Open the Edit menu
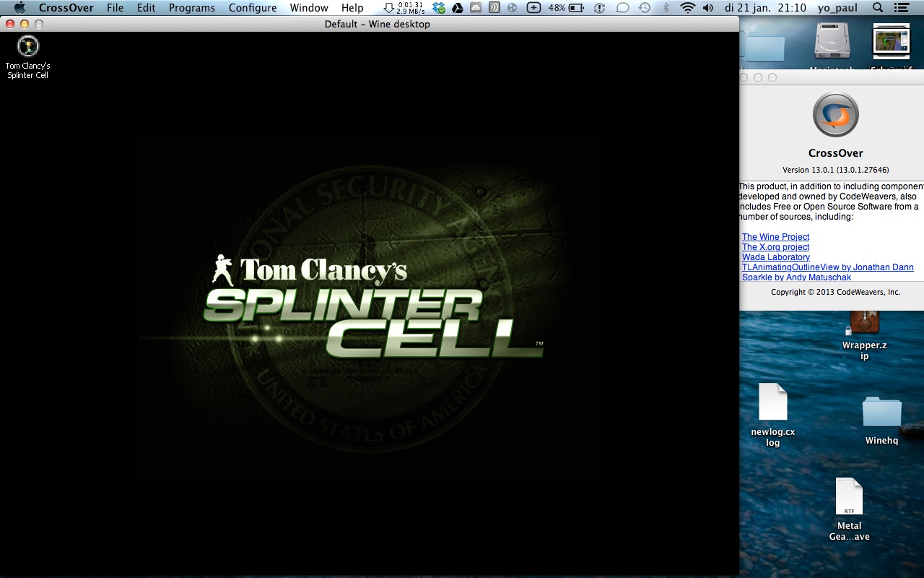 [146, 8]
